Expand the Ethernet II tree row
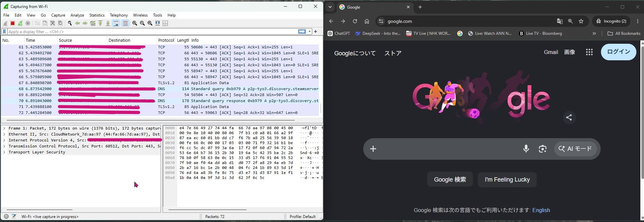 click(x=4, y=134)
